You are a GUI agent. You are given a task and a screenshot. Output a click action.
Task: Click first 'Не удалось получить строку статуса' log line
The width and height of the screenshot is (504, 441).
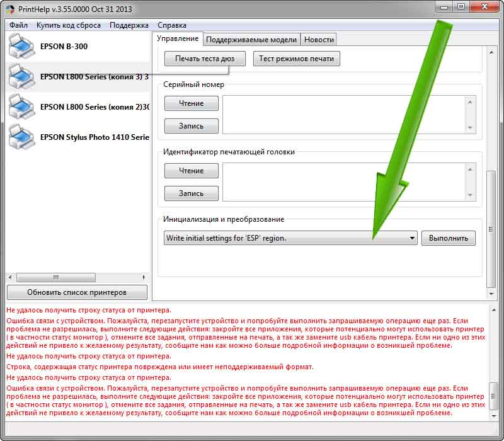pos(89,310)
